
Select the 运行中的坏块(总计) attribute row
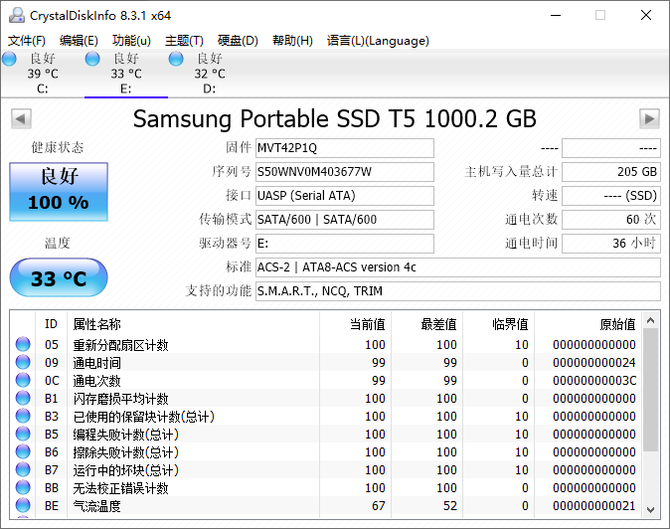[x=326, y=470]
